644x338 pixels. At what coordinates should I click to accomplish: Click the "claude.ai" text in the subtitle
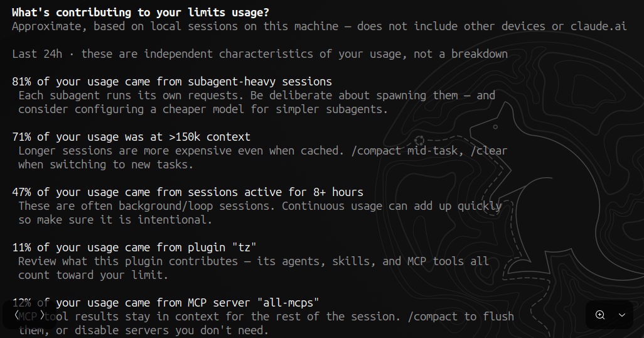598,26
